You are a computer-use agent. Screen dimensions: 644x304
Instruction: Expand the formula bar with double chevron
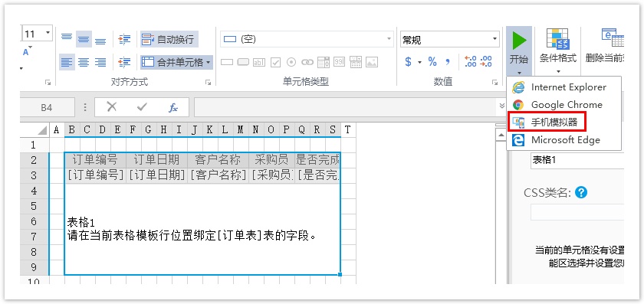501,106
